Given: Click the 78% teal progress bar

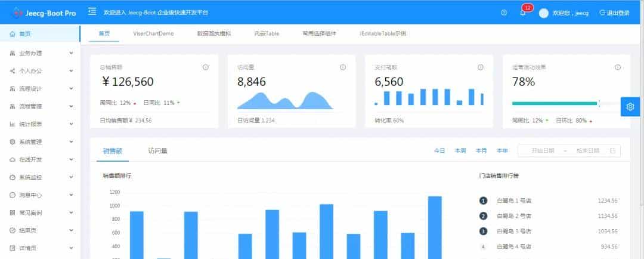Looking at the screenshot, I should [x=555, y=103].
